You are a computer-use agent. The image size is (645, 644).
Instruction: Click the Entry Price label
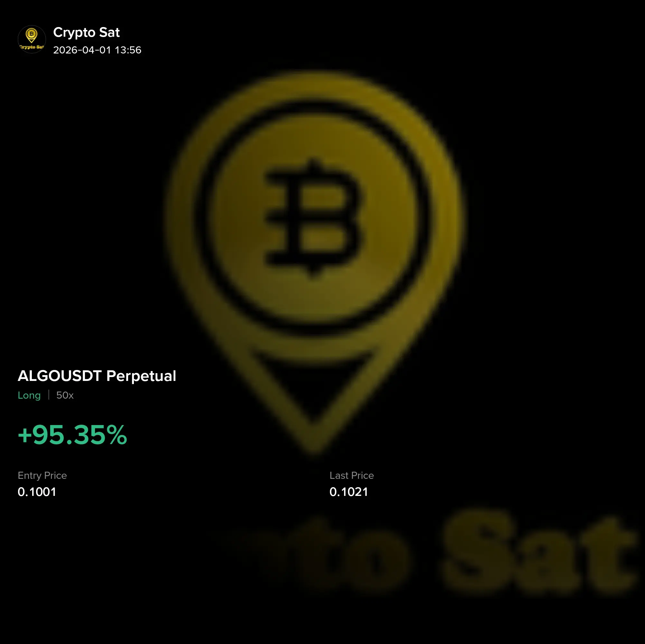coord(42,475)
